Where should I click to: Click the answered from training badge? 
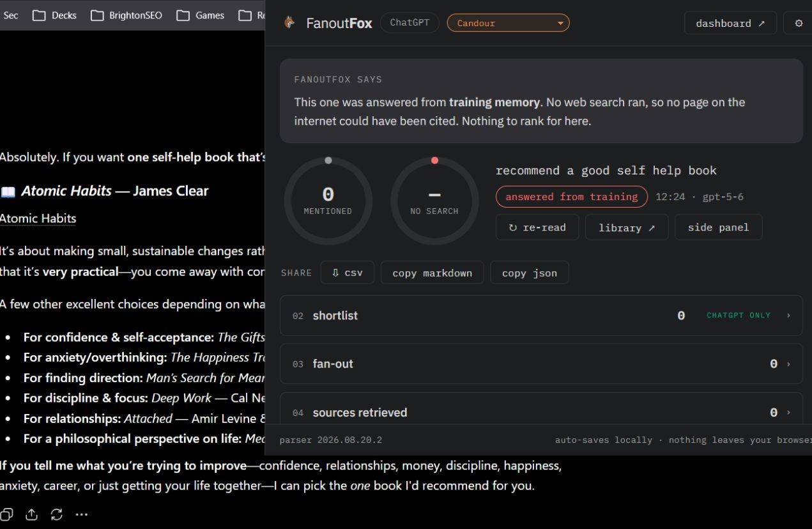[571, 197]
